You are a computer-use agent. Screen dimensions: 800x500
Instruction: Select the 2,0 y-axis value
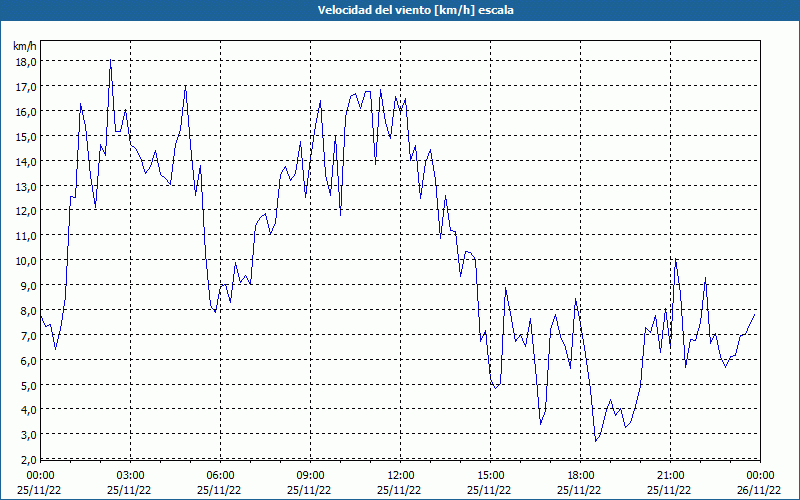pyautogui.click(x=29, y=460)
